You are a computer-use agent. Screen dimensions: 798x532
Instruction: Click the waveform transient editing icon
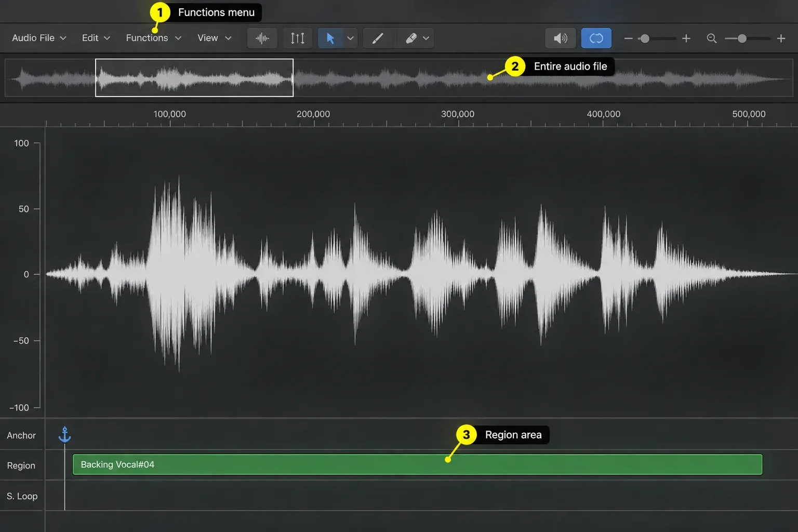(262, 38)
